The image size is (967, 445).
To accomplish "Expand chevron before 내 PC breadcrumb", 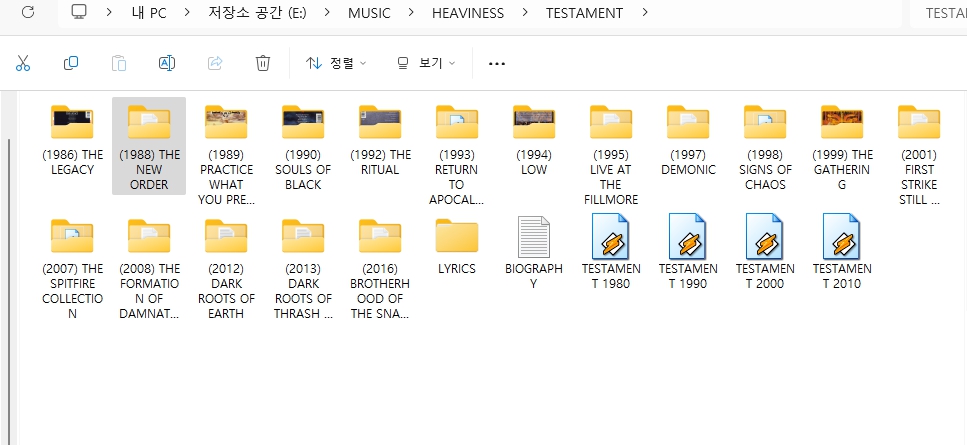I will [109, 12].
